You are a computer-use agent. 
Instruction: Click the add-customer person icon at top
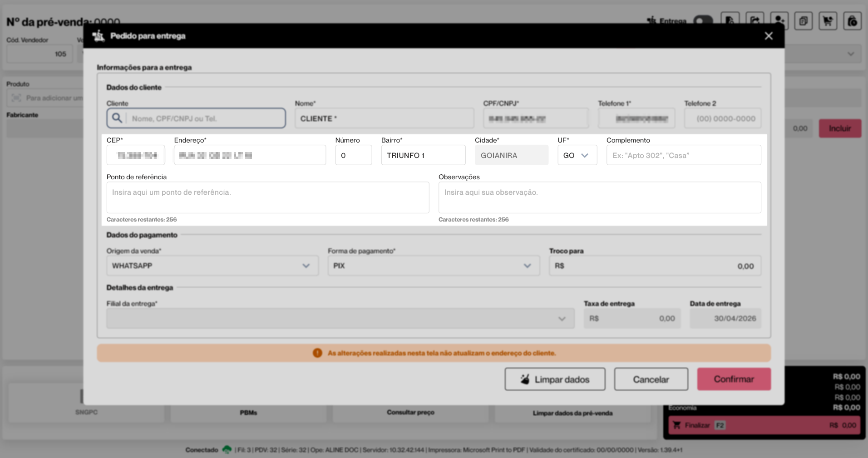click(779, 20)
